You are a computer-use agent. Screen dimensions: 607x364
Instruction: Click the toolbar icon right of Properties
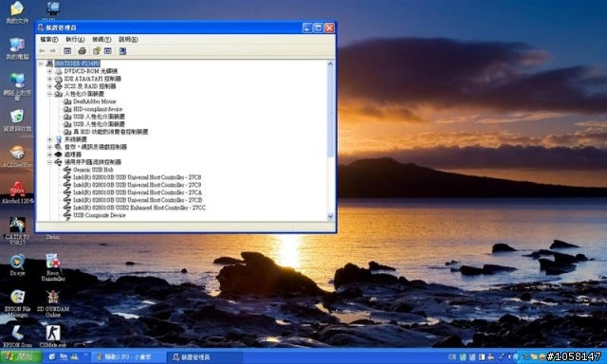pos(108,51)
